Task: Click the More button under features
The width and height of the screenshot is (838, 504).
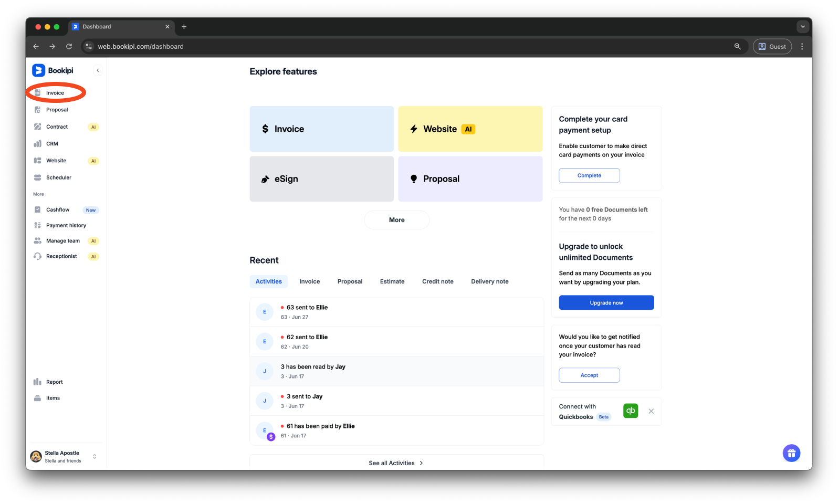Action: click(x=396, y=220)
